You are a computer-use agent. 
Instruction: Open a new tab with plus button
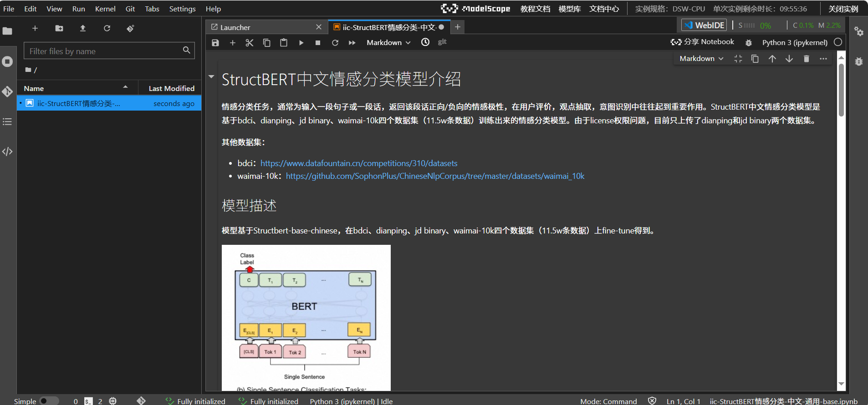(x=458, y=27)
